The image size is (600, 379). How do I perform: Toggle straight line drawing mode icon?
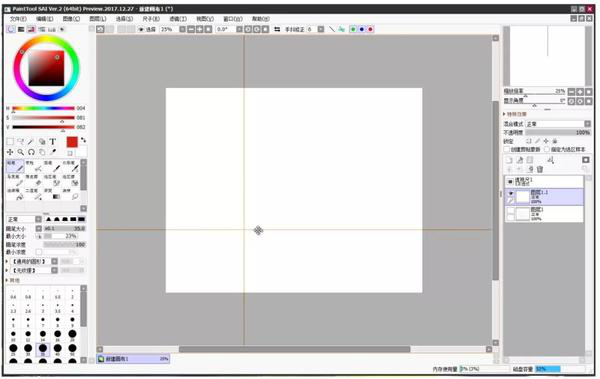pos(332,29)
